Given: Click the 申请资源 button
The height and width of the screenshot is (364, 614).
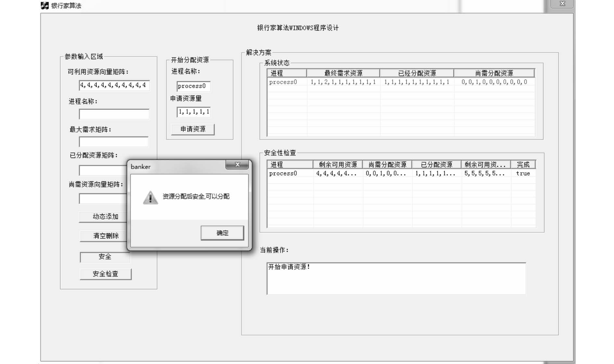Looking at the screenshot, I should pyautogui.click(x=193, y=129).
